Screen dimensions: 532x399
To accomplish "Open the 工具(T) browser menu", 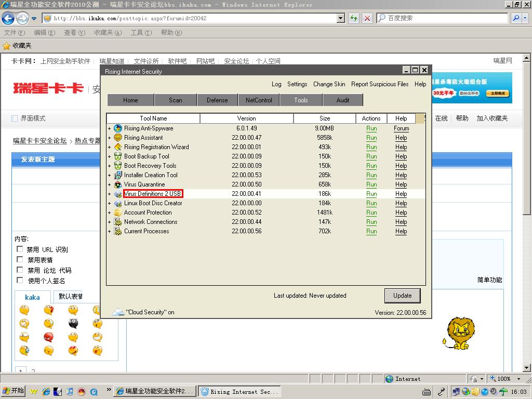I will click(141, 33).
